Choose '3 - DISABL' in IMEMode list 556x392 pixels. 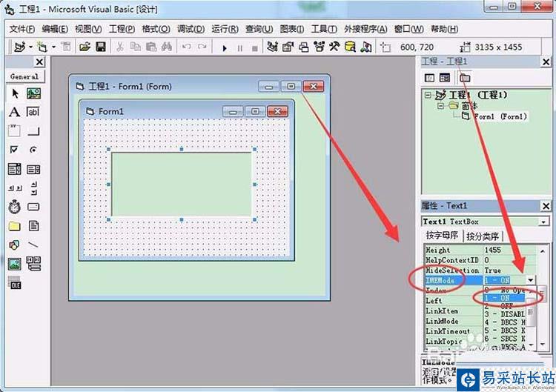(x=506, y=314)
